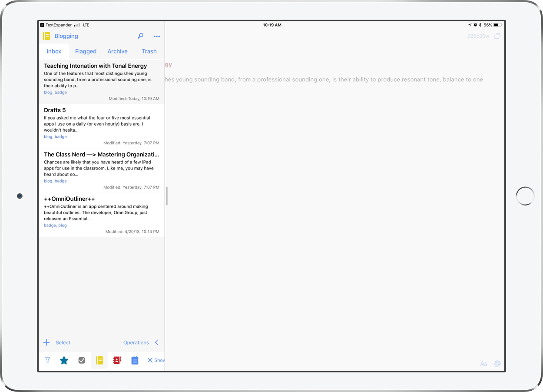The height and width of the screenshot is (392, 543).
Task: Tap editor body text about resonant tone
Action: pyautogui.click(x=324, y=80)
